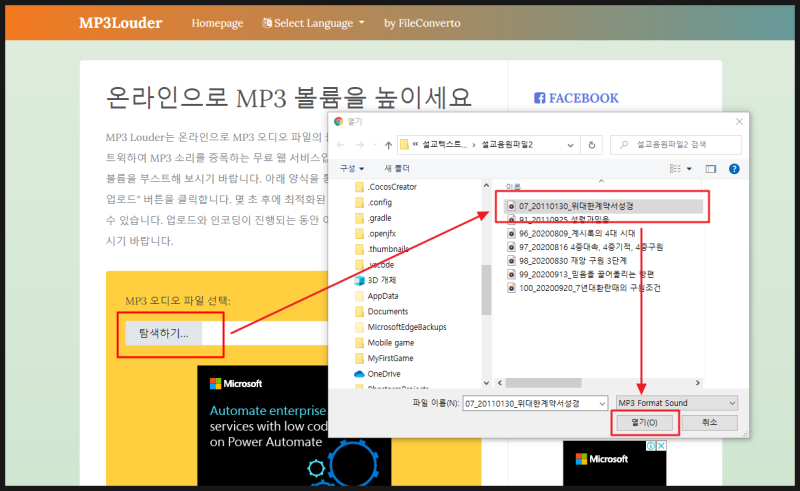The width and height of the screenshot is (800, 491).
Task: Open the dialog help icon
Action: point(734,169)
